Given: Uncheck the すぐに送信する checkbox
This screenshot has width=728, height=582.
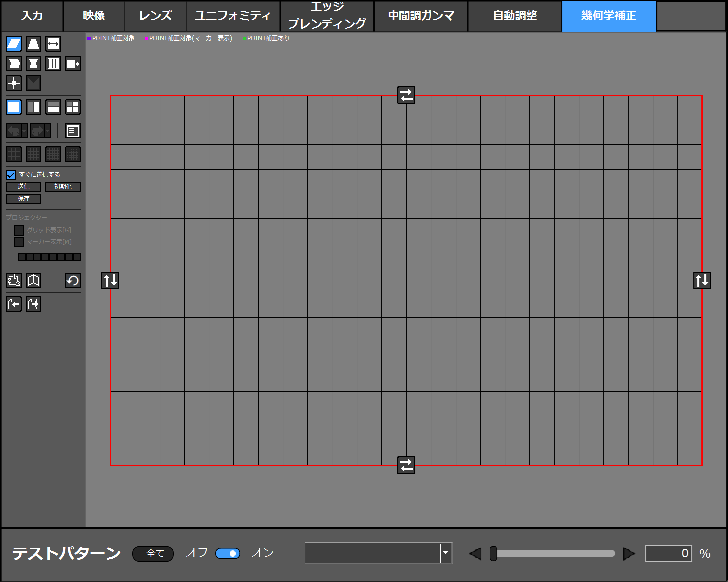Looking at the screenshot, I should coord(11,175).
